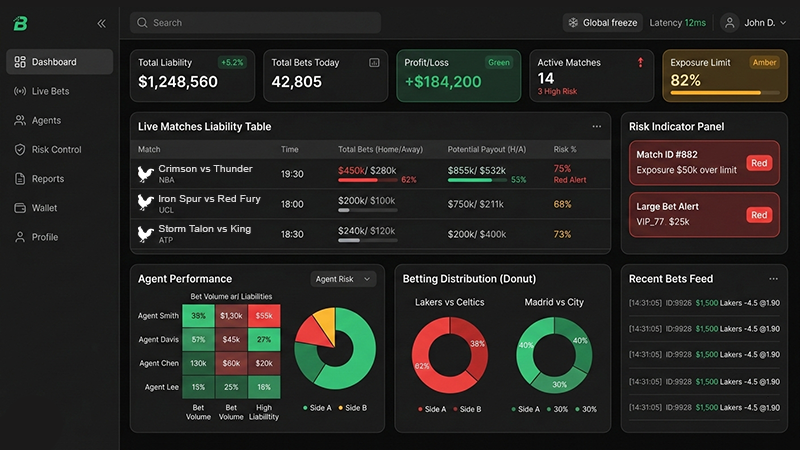Viewport: 800px width, 450px height.
Task: Click the Dashboard grid icon
Action: point(20,62)
